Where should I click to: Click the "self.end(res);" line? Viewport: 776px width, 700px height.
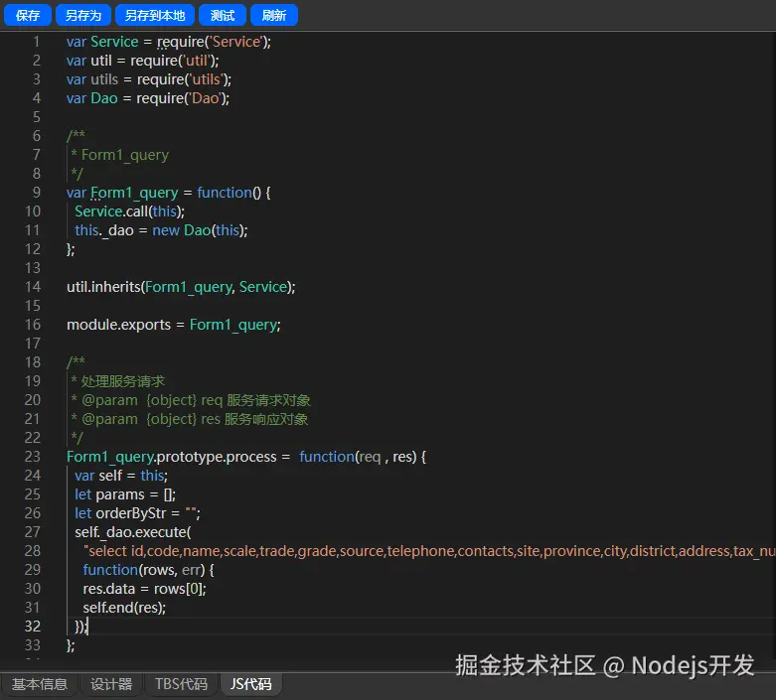pos(124,608)
